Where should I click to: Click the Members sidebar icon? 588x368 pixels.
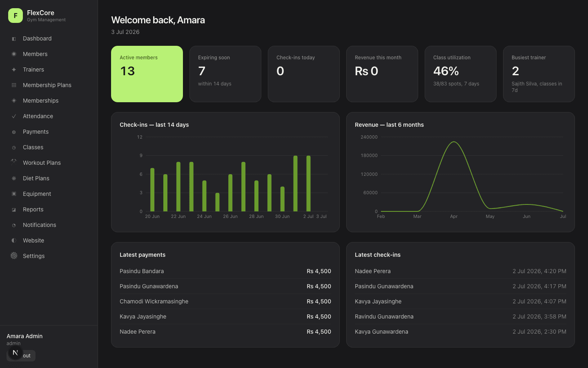(x=14, y=54)
